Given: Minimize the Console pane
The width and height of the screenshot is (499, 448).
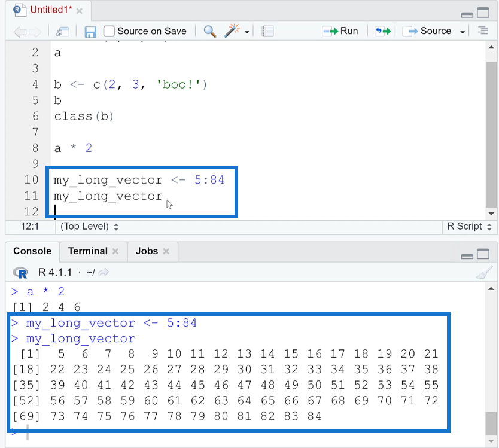Looking at the screenshot, I should click(x=467, y=256).
